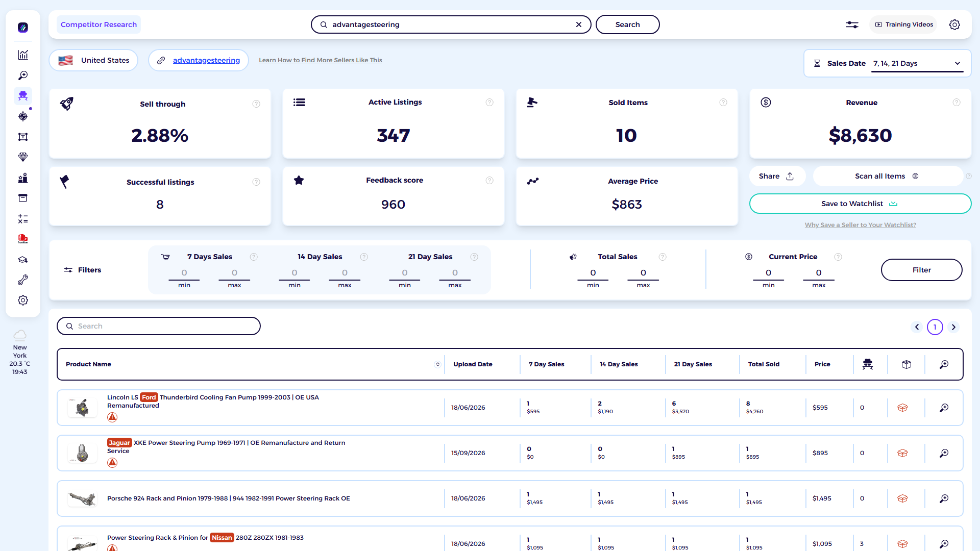The height and width of the screenshot is (551, 980).
Task: Open the store archive icon in sidebar
Action: (x=23, y=198)
